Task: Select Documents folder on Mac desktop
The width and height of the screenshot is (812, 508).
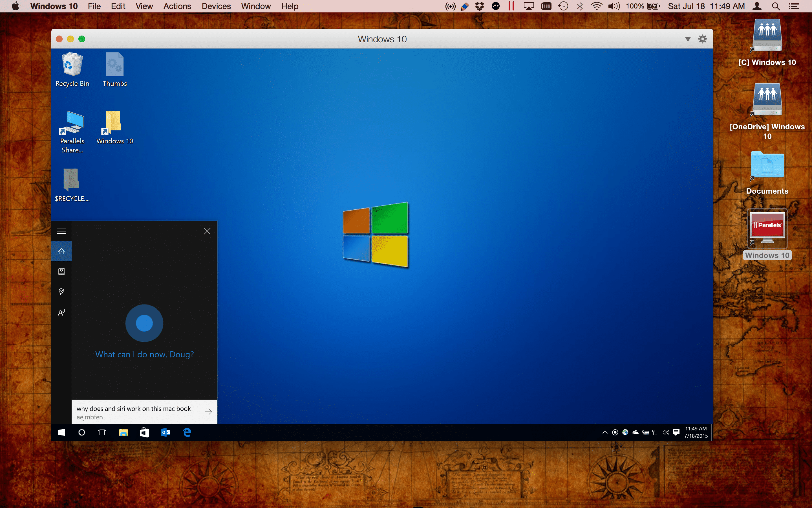Action: 767,173
